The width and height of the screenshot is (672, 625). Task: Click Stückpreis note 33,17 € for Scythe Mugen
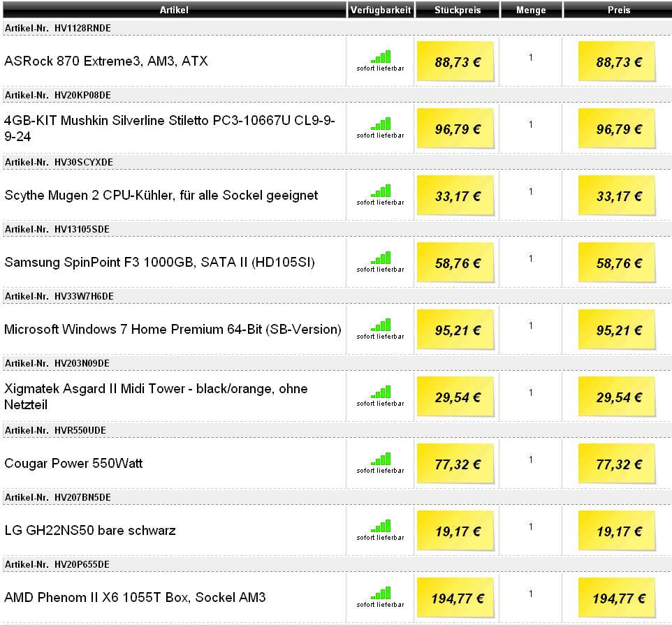(455, 196)
